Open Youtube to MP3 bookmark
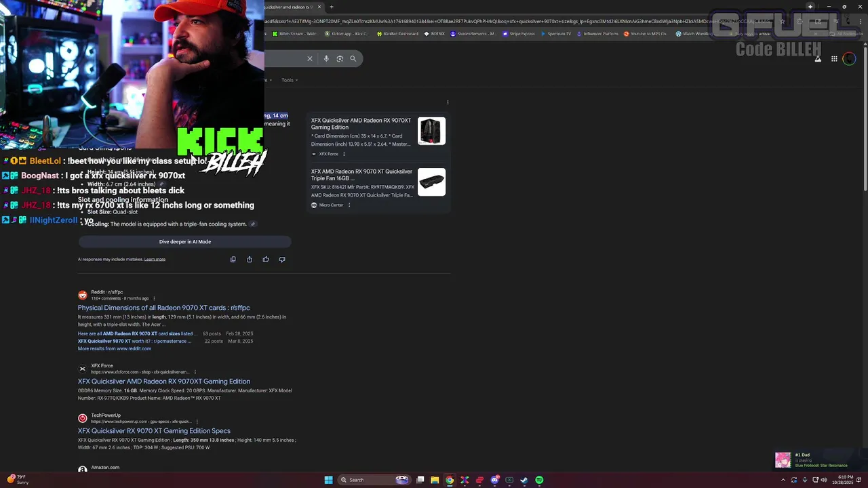868x488 pixels. coord(646,33)
